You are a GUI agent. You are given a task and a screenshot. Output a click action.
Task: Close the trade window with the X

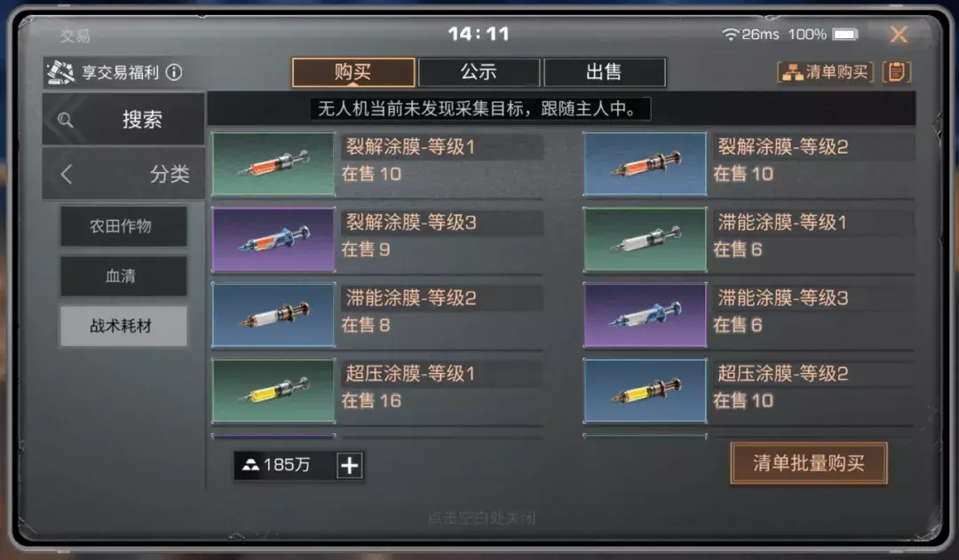click(x=899, y=35)
